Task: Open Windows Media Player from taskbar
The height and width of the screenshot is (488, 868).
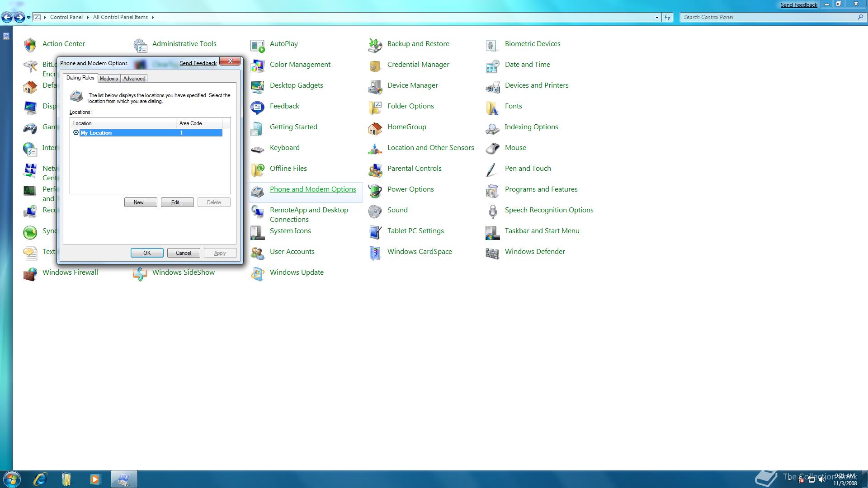Action: [x=95, y=479]
